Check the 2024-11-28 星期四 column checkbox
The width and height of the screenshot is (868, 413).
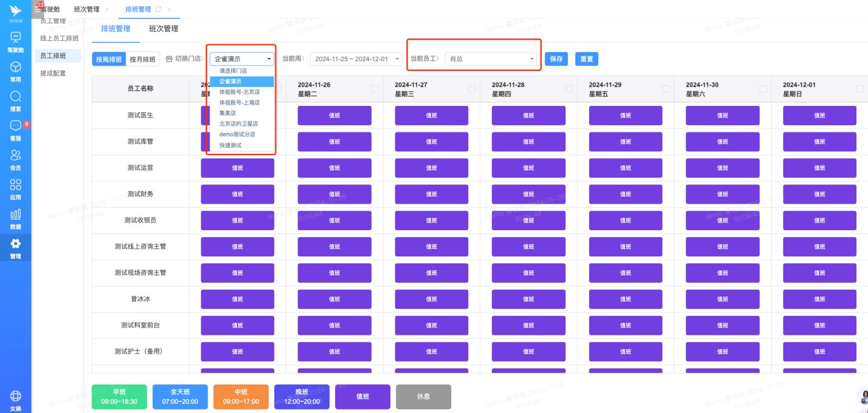pyautogui.click(x=569, y=89)
